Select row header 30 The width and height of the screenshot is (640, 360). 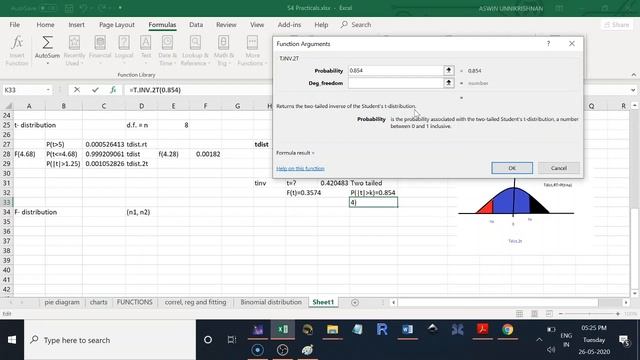click(x=7, y=173)
